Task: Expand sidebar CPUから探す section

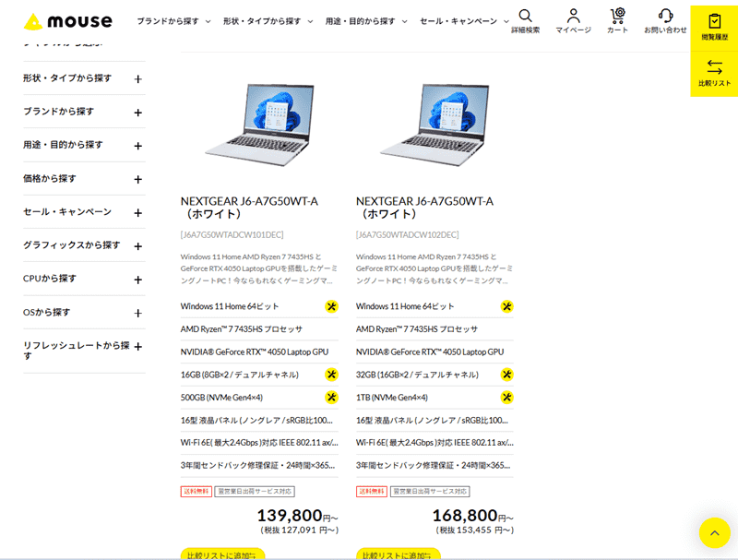Action: (84, 279)
